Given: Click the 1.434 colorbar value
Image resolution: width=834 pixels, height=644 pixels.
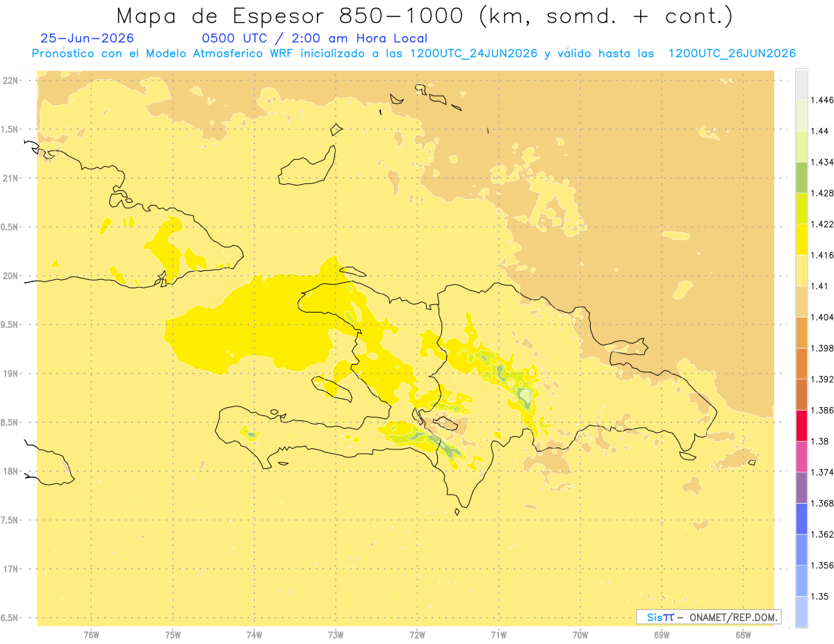Looking at the screenshot, I should 822,163.
